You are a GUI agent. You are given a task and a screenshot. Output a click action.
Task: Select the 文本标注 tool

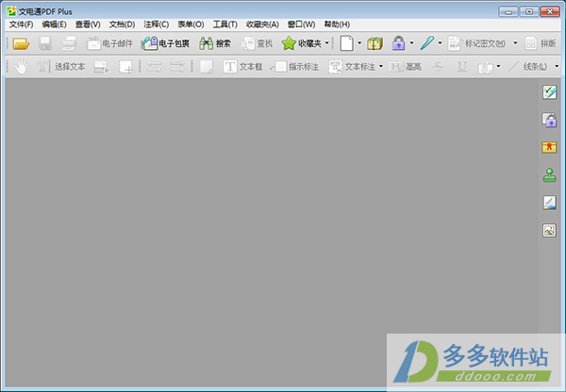[x=352, y=67]
